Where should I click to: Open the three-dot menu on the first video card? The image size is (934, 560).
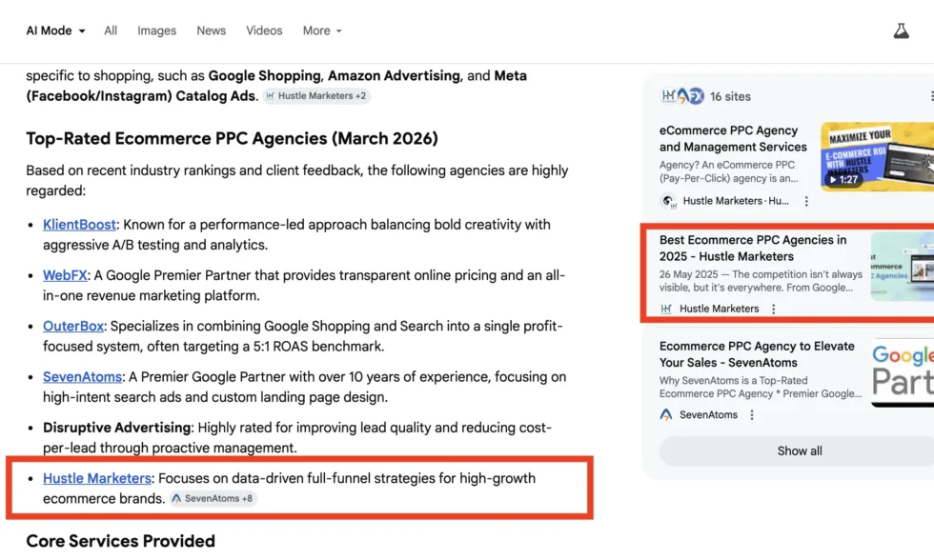[x=807, y=200]
